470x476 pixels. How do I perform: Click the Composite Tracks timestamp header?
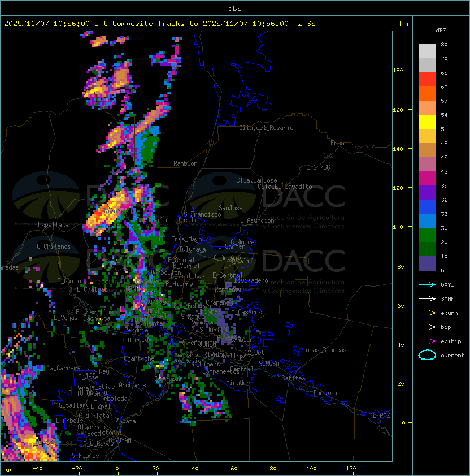click(x=160, y=24)
